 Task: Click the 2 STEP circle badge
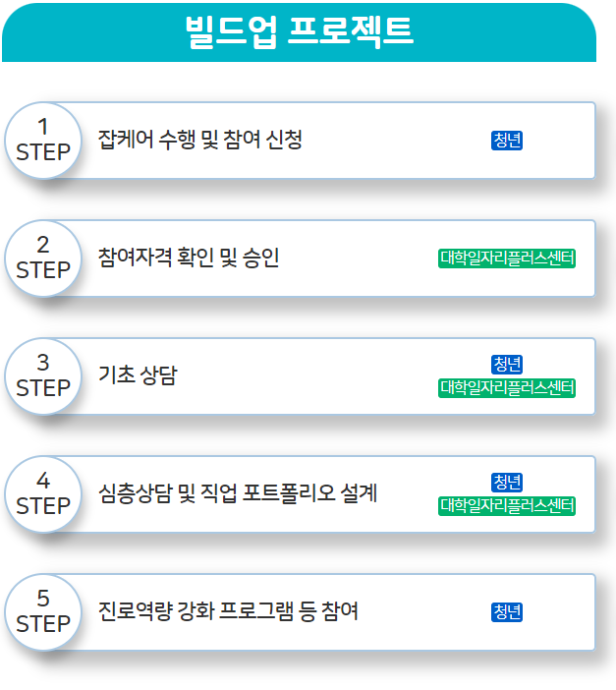click(43, 259)
